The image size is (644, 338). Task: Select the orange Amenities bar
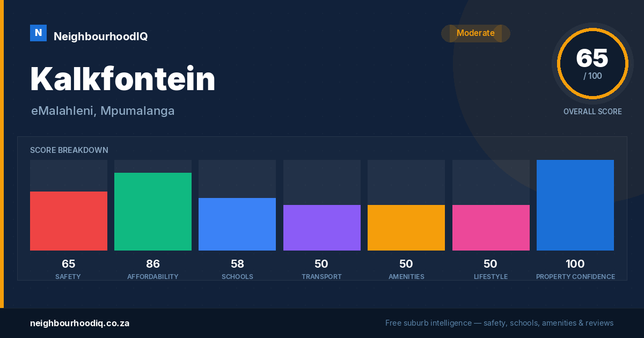click(406, 227)
